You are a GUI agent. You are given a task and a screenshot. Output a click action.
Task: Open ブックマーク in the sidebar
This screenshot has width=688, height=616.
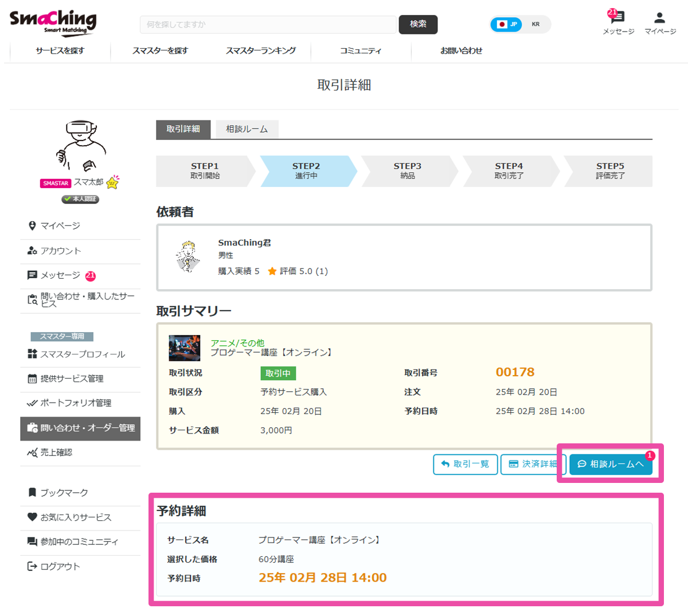tap(64, 493)
